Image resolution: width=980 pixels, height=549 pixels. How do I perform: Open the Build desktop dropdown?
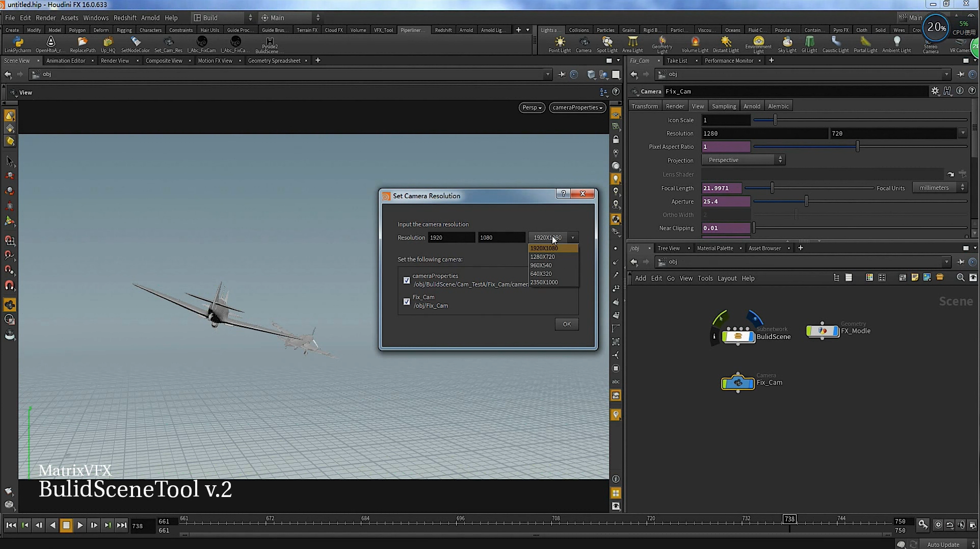223,18
